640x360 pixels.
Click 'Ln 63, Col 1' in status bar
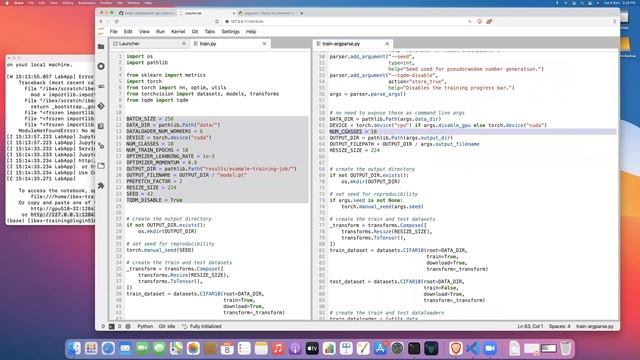530,327
